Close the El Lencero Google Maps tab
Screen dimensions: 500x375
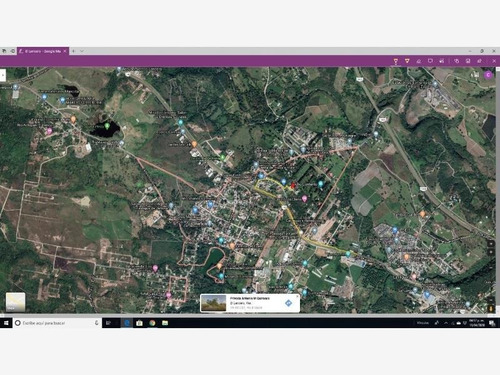point(65,51)
